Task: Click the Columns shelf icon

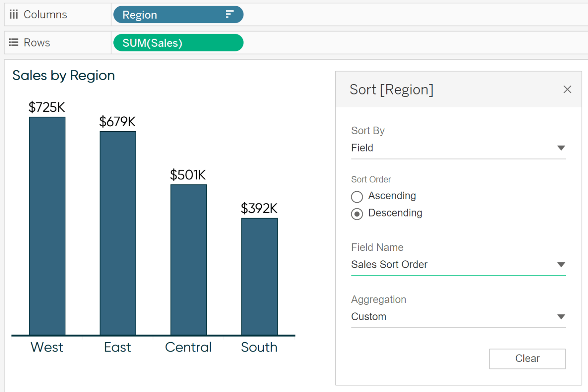Action: click(x=14, y=15)
